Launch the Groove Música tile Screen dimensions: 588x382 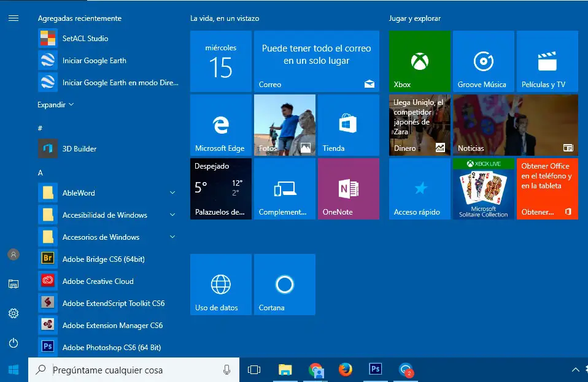point(483,61)
